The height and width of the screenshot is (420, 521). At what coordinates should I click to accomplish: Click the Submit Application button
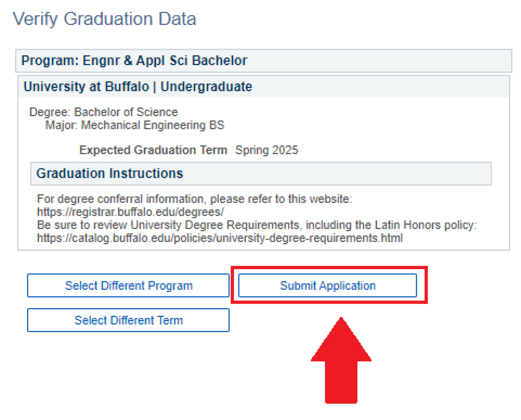(x=328, y=286)
